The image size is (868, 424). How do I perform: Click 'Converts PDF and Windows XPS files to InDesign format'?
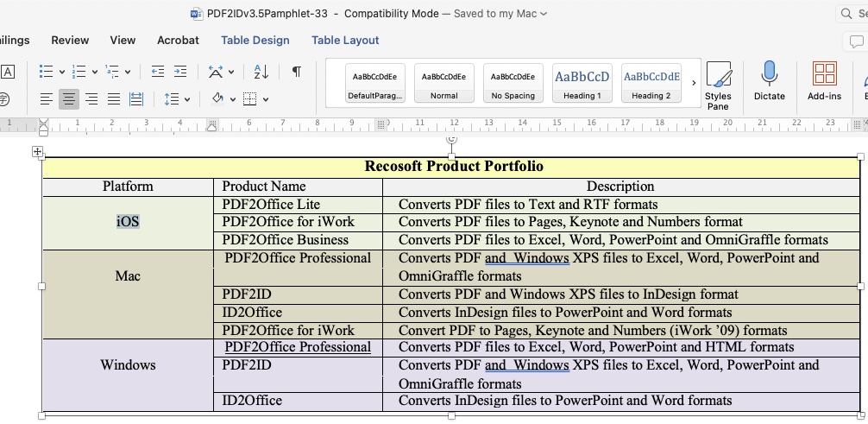[569, 294]
